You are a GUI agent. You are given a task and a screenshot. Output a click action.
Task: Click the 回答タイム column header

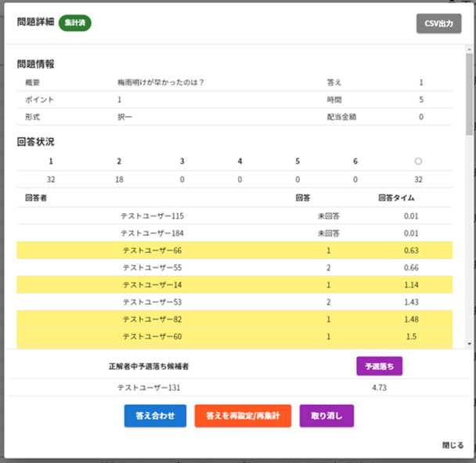coord(396,197)
